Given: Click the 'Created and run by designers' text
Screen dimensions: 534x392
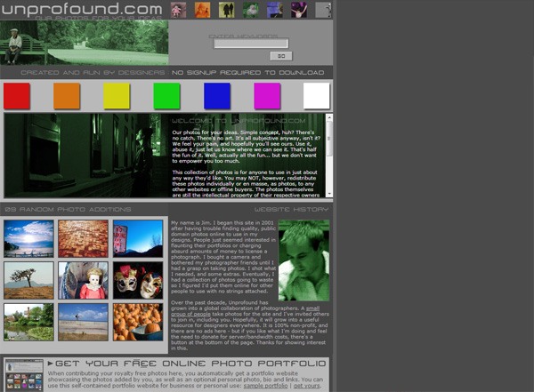Looking at the screenshot, I should point(93,73).
